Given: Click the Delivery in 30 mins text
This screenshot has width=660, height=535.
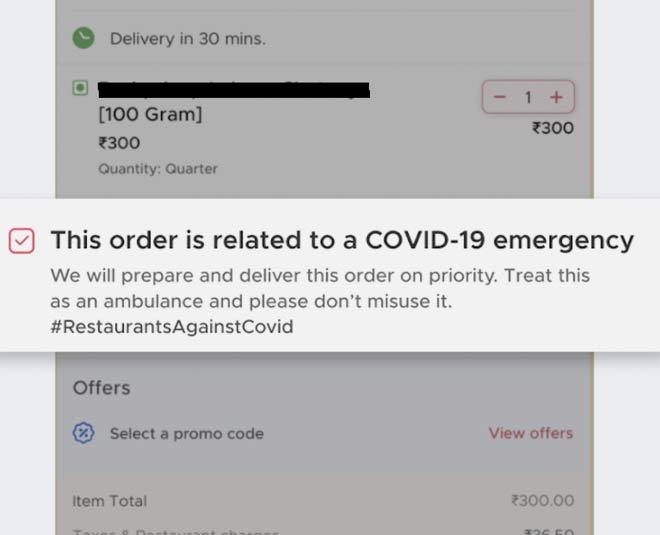Looking at the screenshot, I should pos(188,39).
